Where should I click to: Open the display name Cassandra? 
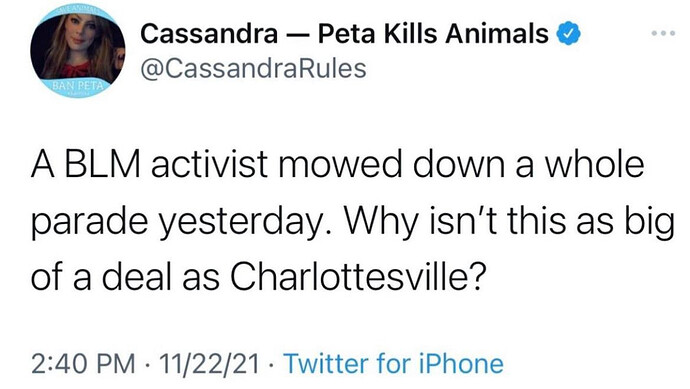[209, 34]
